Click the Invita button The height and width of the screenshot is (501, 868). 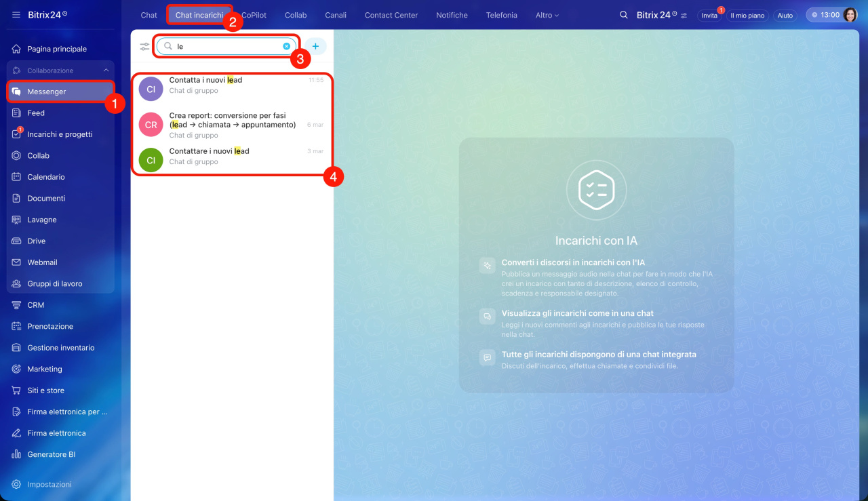[709, 15]
